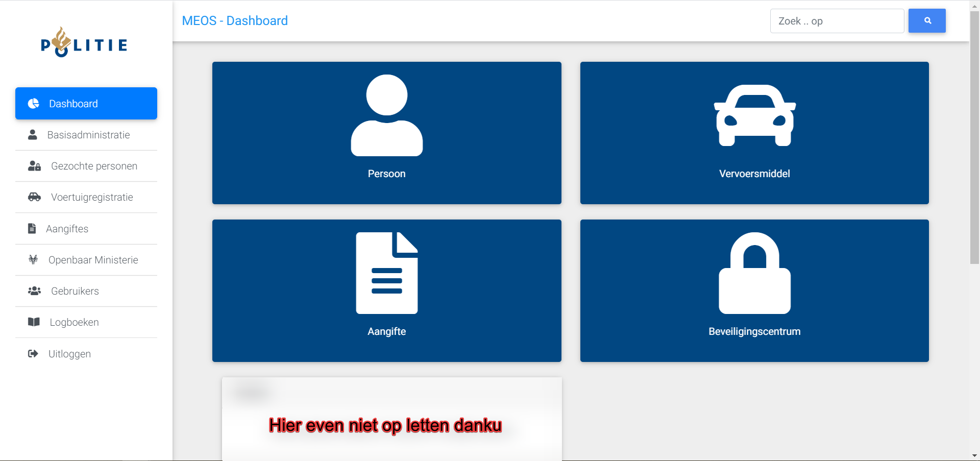Go to Basisadministratie in sidebar
Screen dimensions: 980x461
[88, 135]
